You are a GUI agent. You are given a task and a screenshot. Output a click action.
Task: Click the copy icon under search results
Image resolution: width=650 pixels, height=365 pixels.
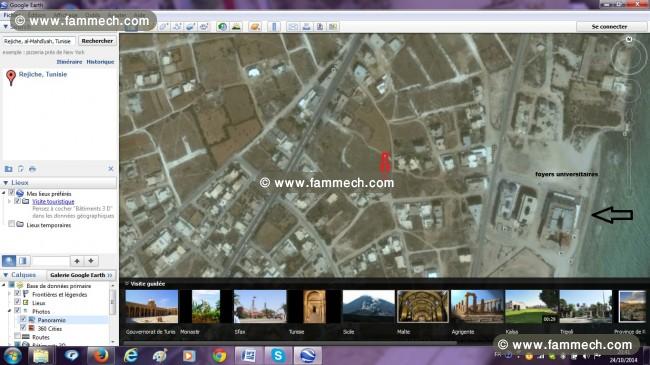20,169
